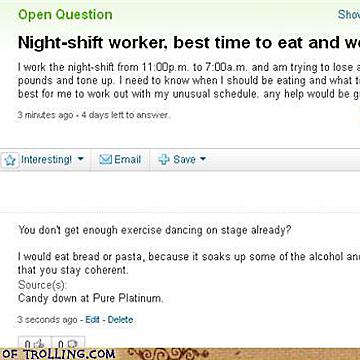Click the Night-shift worker question title

189,43
